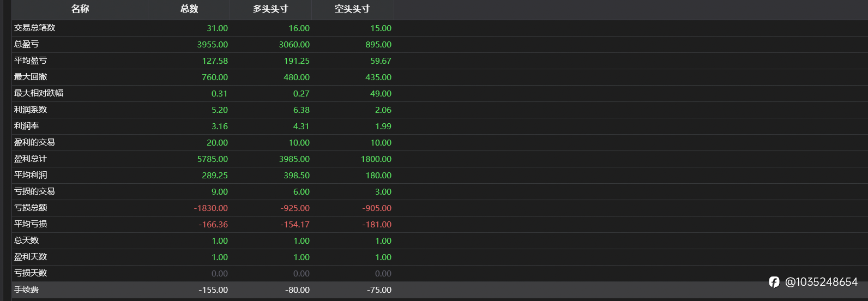Select the 利润率 row label
Viewport: 868px width, 301px height.
coord(26,126)
